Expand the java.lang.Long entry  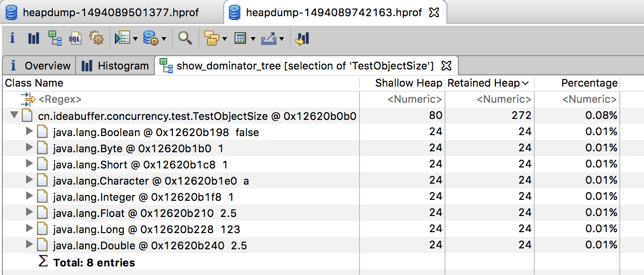coord(29,229)
